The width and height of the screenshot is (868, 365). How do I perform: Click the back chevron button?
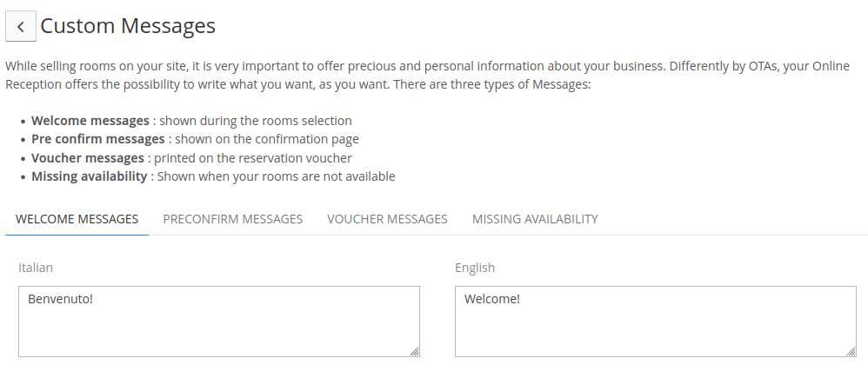pos(20,27)
